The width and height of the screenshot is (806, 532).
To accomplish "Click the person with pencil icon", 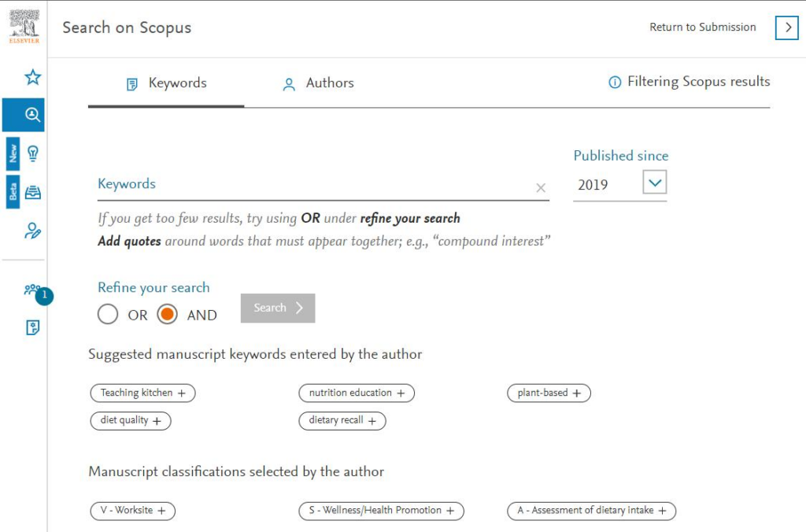I will pyautogui.click(x=32, y=231).
